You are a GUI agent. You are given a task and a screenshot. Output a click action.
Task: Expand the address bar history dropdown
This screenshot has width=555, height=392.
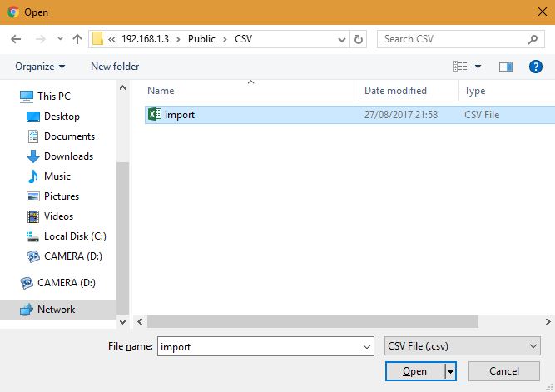click(342, 39)
